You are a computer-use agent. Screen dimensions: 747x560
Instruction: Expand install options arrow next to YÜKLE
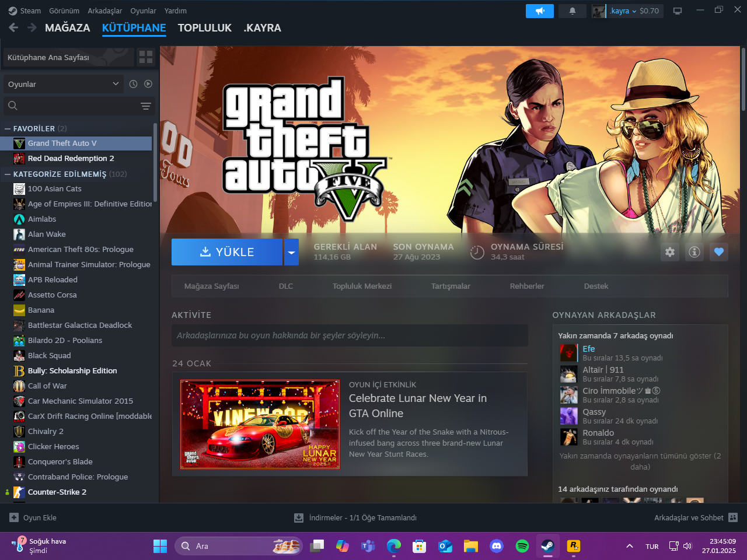291,252
